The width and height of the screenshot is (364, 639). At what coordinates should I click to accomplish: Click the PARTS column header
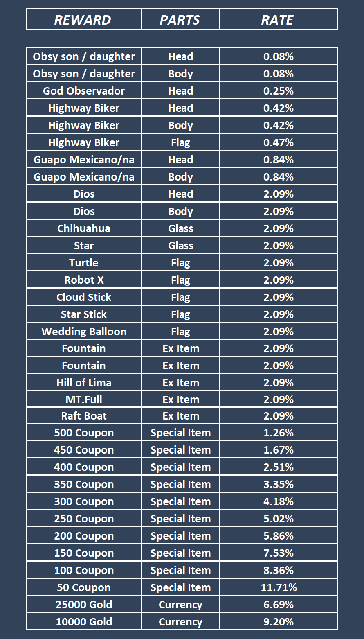click(180, 20)
